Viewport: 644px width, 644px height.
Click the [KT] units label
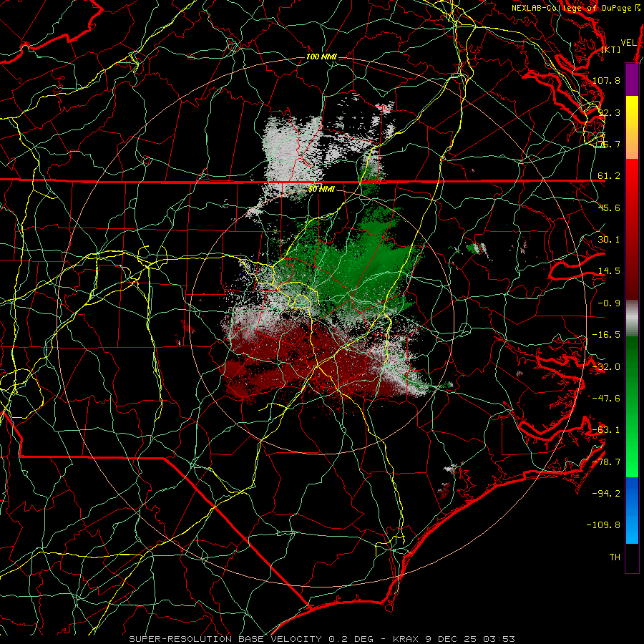(611, 49)
